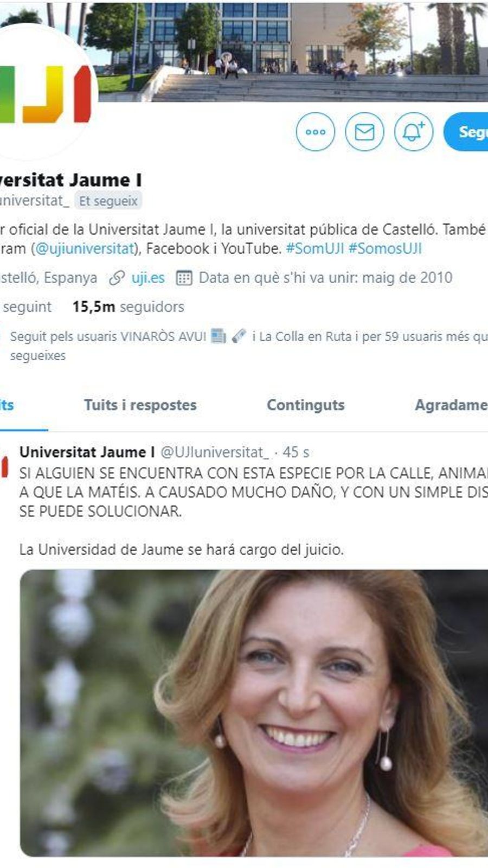Viewport: 488px width, 868px height.
Task: View the 15,5m seguidors list
Action: (x=129, y=307)
